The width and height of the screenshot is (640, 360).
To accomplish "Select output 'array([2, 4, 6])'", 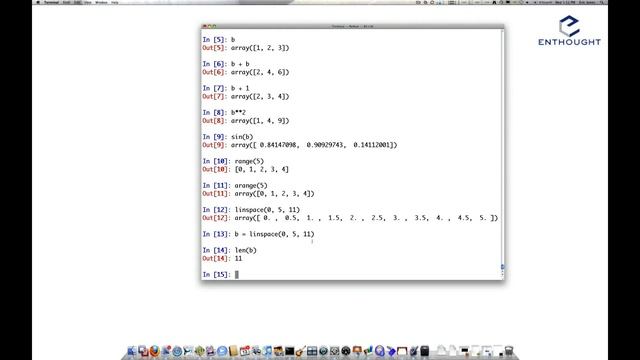I will click(260, 72).
